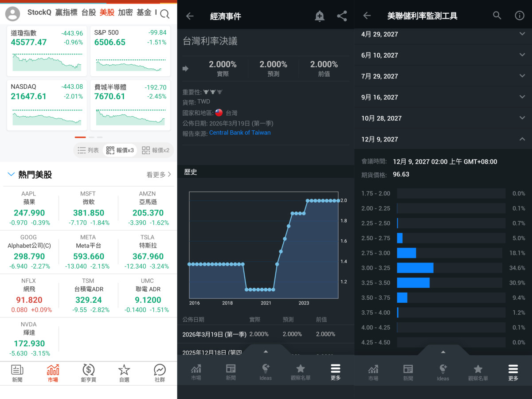Tap 看更多 to view more US stocks
The height and width of the screenshot is (399, 532).
(158, 175)
